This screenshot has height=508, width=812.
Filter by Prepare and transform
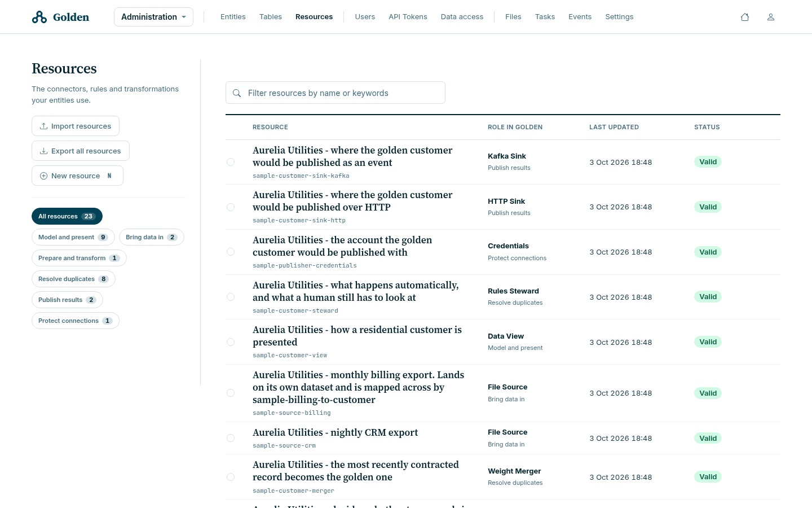coord(79,258)
